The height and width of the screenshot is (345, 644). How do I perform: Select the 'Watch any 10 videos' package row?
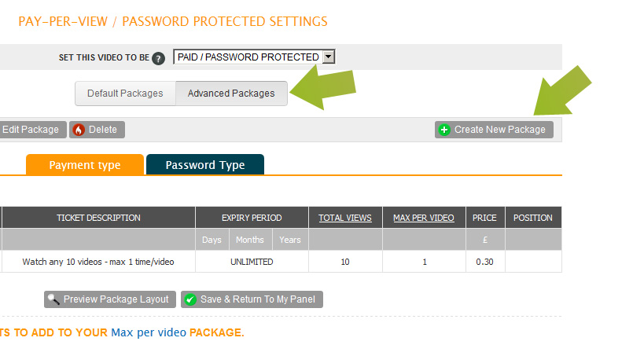coord(98,262)
